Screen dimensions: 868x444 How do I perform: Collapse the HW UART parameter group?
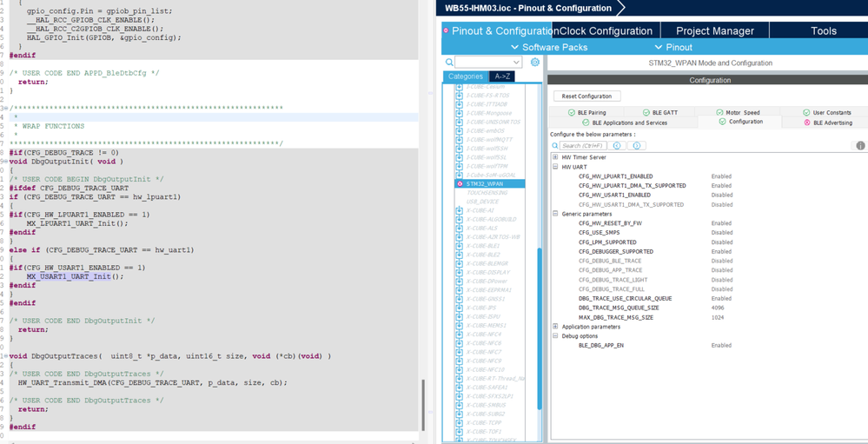click(x=555, y=167)
